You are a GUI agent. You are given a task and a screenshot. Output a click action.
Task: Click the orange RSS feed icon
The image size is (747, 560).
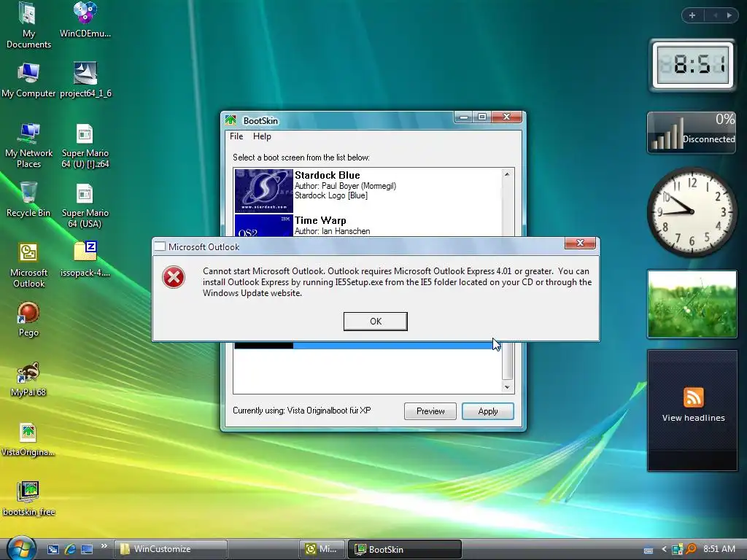693,397
